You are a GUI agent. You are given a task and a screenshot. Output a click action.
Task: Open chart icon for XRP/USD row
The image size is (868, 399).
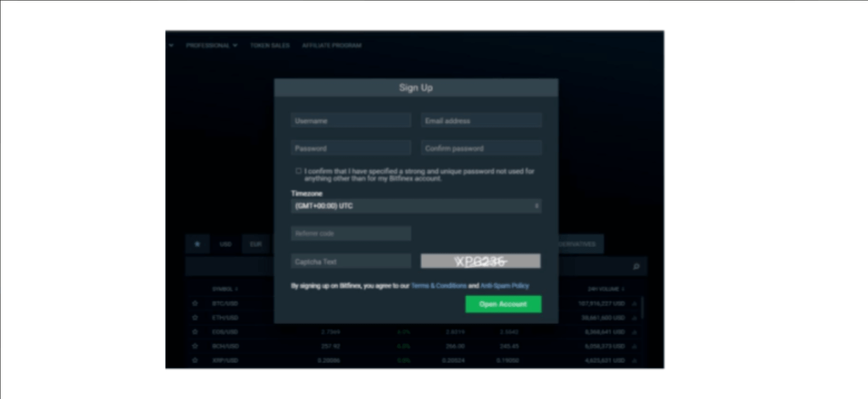point(634,361)
